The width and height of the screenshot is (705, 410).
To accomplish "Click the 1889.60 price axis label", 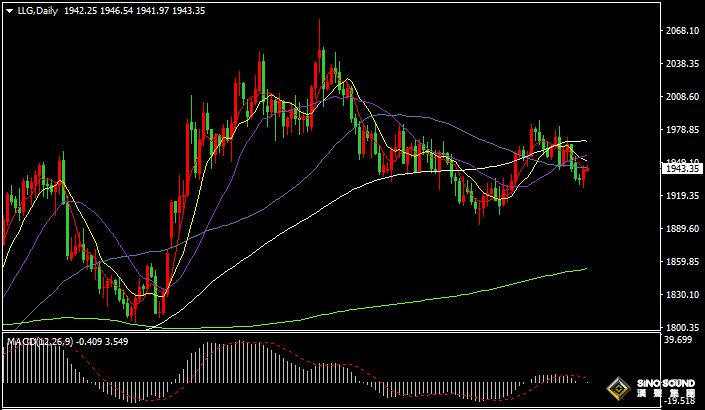I will [682, 229].
